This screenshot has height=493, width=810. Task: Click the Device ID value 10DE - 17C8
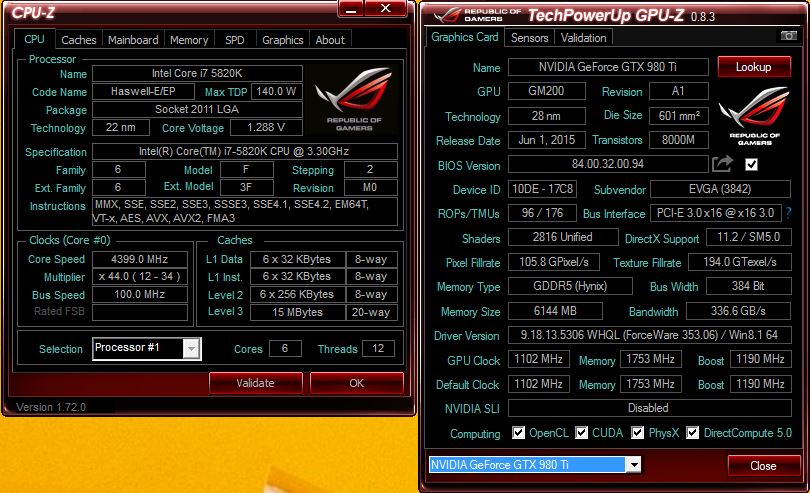(x=542, y=189)
